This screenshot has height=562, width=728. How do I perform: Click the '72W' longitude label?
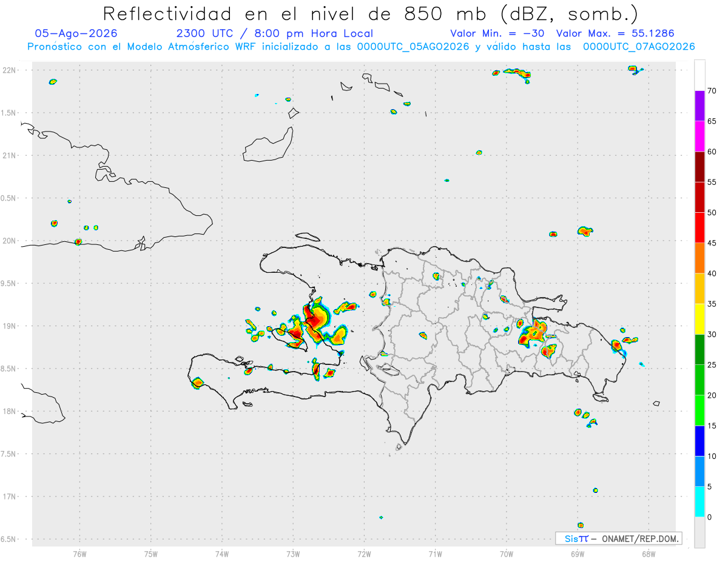(x=364, y=554)
